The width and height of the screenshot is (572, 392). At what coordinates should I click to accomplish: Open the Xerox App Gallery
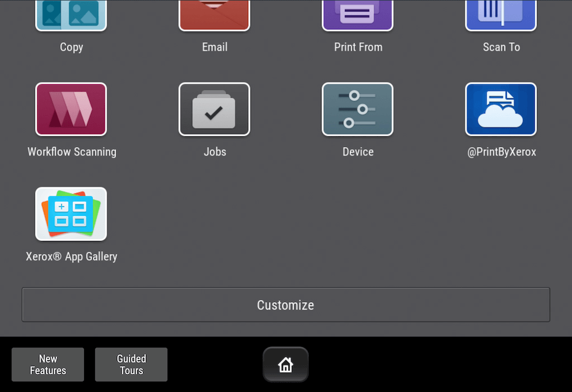pyautogui.click(x=71, y=214)
